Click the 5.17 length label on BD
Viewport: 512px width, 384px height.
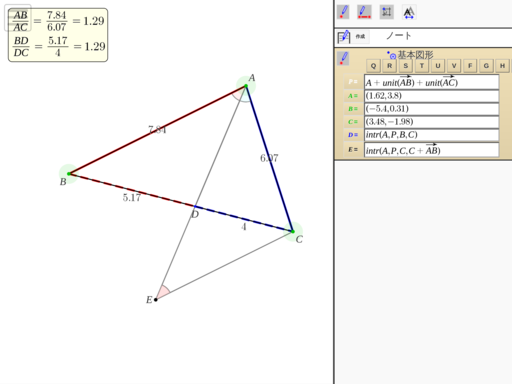coord(132,198)
